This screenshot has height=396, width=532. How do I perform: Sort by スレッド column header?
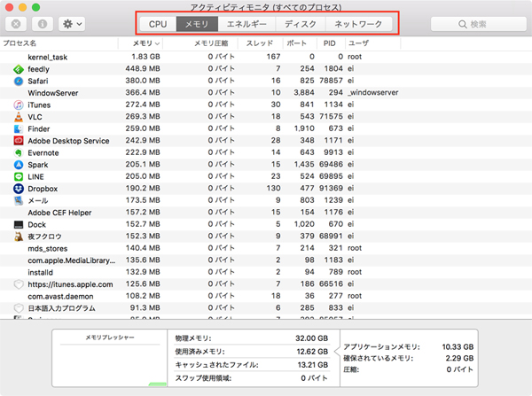tap(260, 43)
